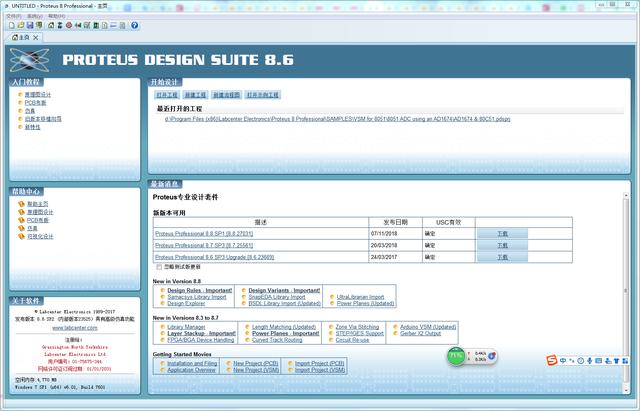This screenshot has width=640, height=411.
Task: Play Import Project (VSM) movie link
Action: click(320, 370)
